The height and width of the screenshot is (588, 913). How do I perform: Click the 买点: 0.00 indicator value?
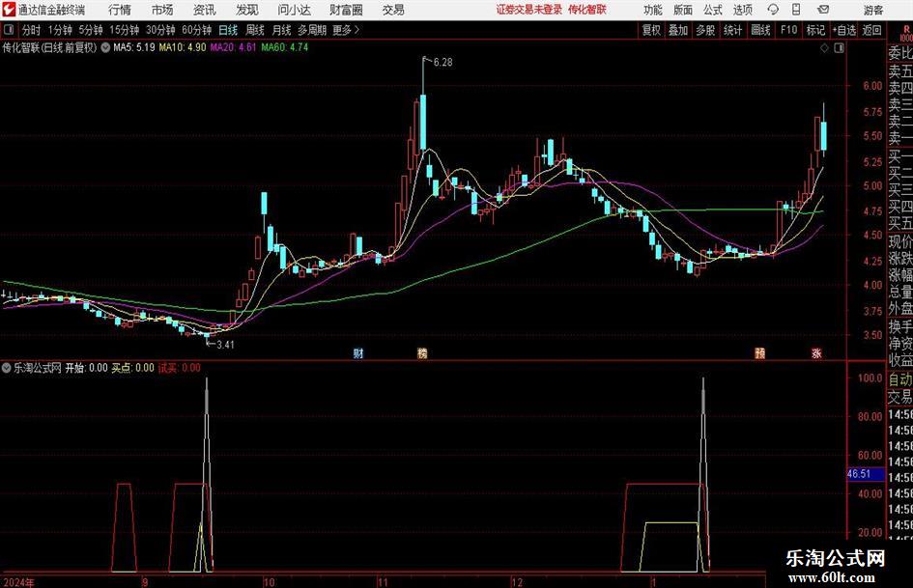pyautogui.click(x=132, y=368)
